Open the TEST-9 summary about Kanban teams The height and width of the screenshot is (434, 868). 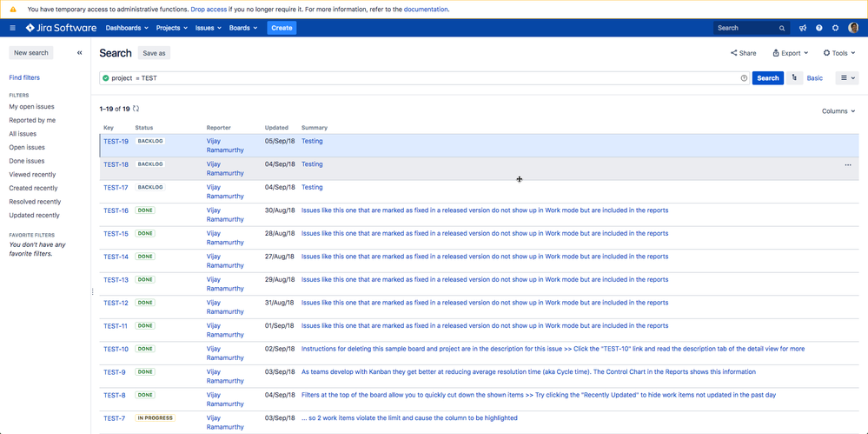click(528, 372)
